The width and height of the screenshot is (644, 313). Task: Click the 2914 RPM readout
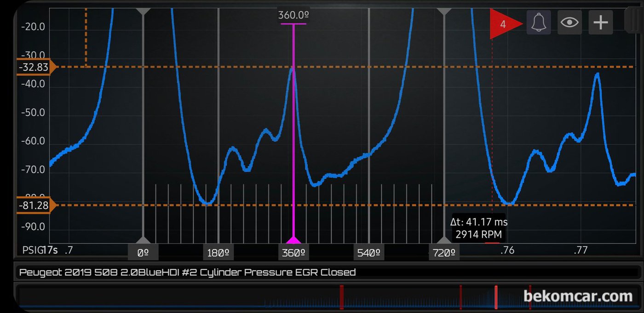[x=479, y=234]
